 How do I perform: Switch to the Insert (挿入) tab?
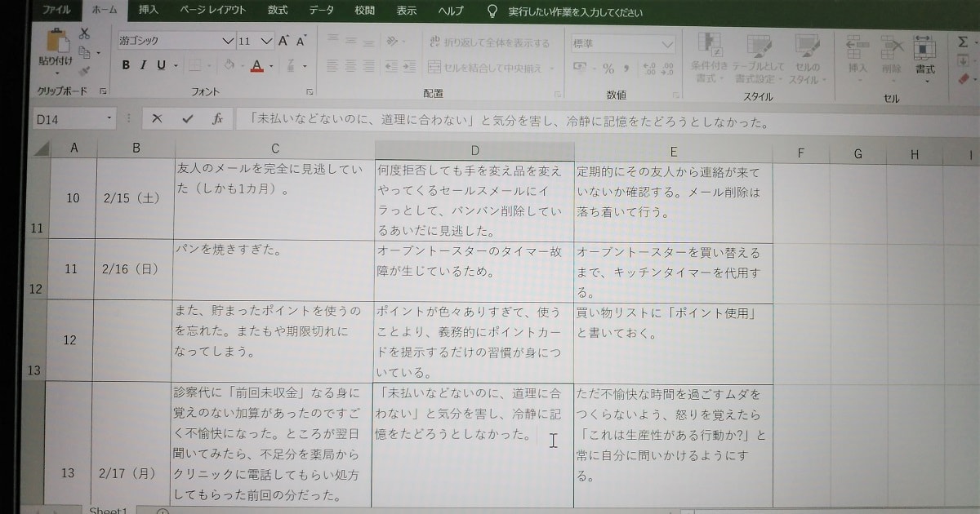click(x=149, y=11)
